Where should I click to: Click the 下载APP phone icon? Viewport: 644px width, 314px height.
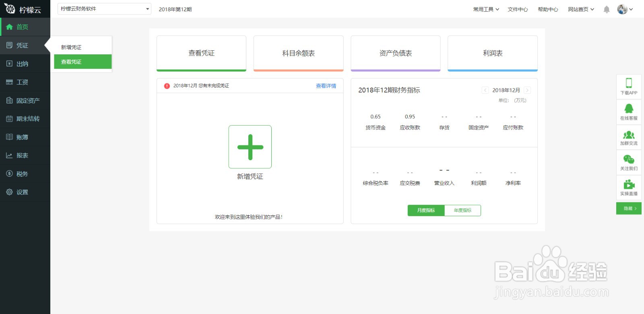tap(629, 83)
